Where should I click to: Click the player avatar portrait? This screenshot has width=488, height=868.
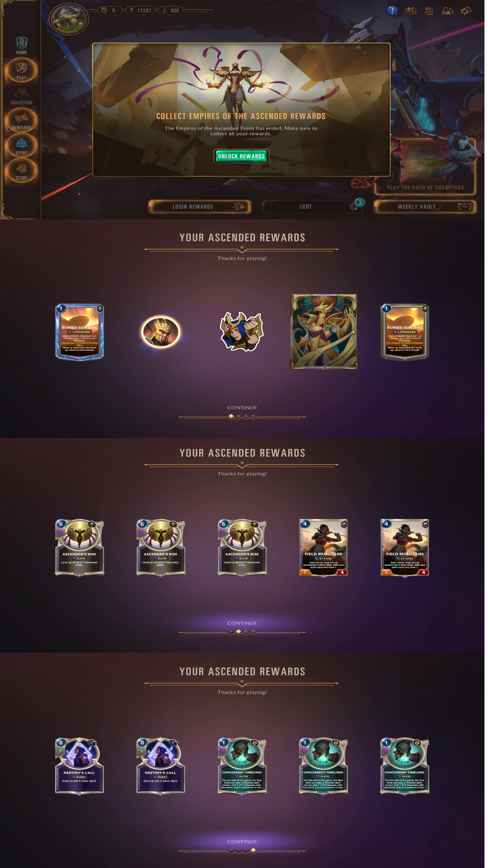[x=69, y=19]
